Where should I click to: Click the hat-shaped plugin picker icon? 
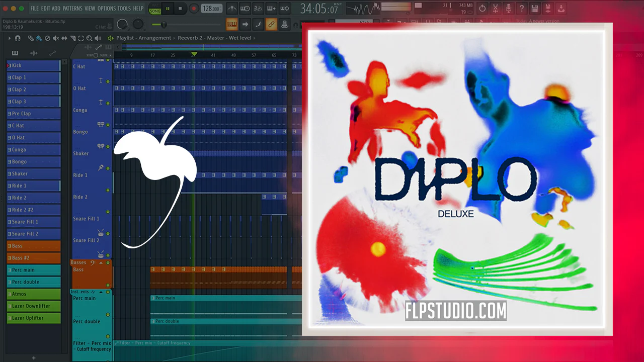[x=284, y=24]
